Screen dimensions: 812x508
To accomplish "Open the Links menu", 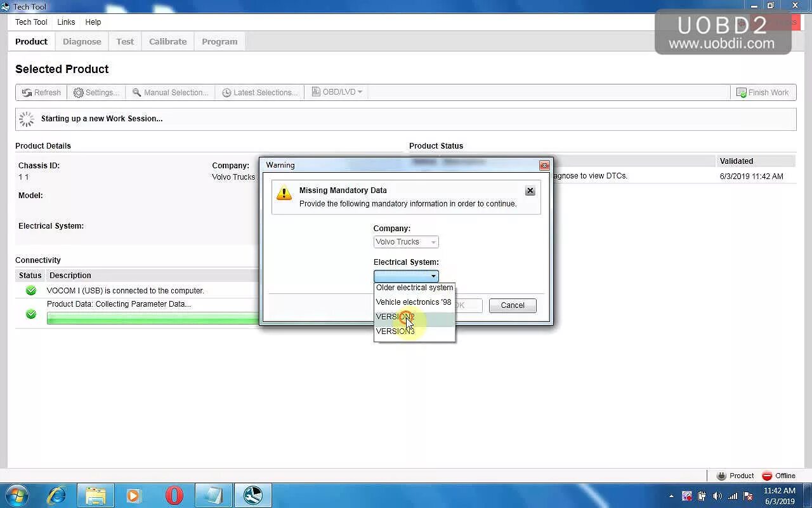I will click(66, 22).
